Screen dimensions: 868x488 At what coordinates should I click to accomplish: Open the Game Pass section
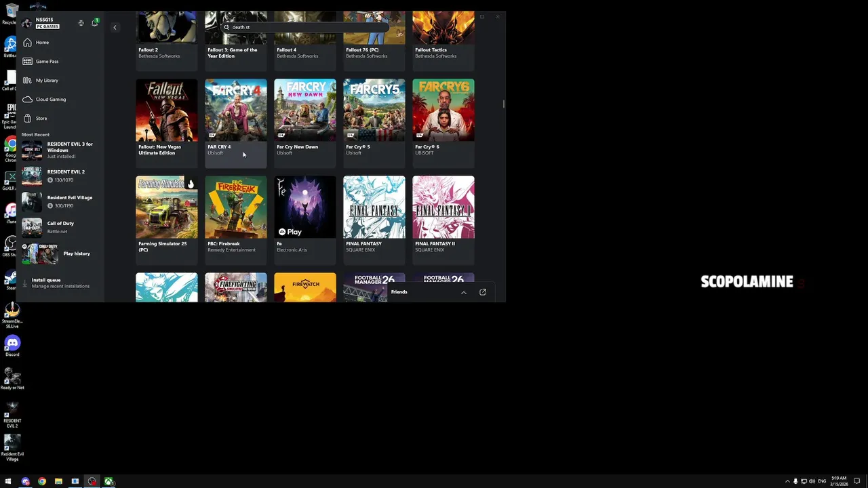click(61, 62)
